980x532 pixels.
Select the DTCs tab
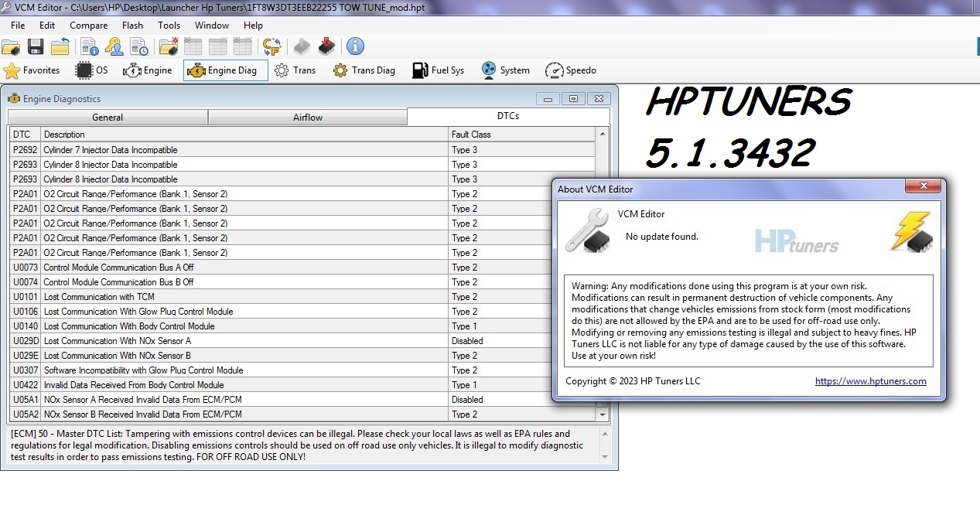tap(508, 116)
